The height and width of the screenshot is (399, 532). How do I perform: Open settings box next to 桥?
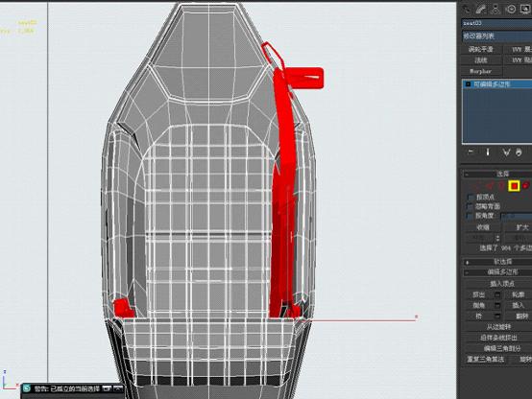497,317
